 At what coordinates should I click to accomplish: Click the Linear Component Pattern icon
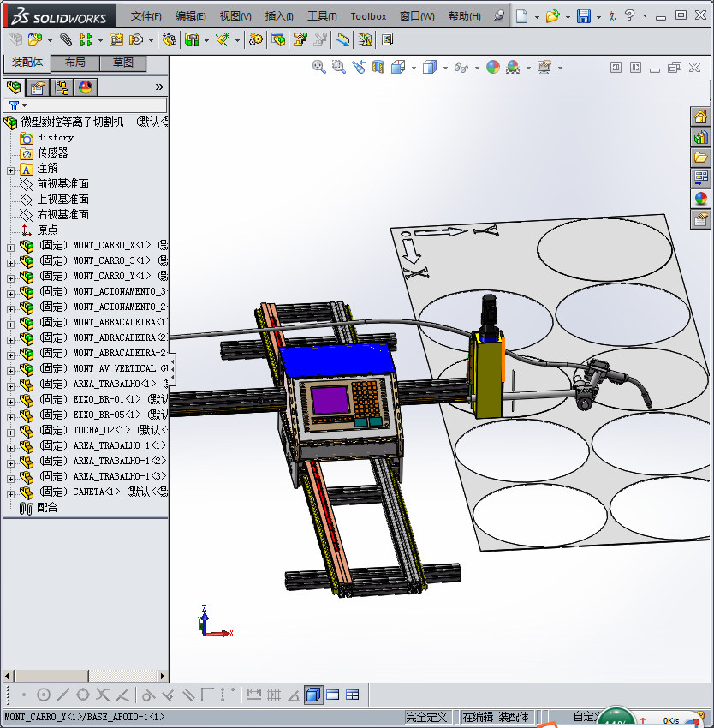[x=86, y=40]
